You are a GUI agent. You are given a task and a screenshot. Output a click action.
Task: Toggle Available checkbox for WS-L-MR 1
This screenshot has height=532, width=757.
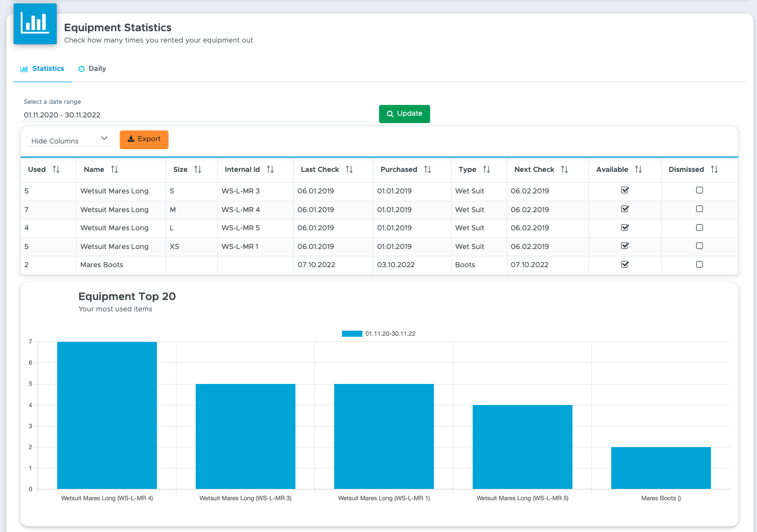pos(625,246)
